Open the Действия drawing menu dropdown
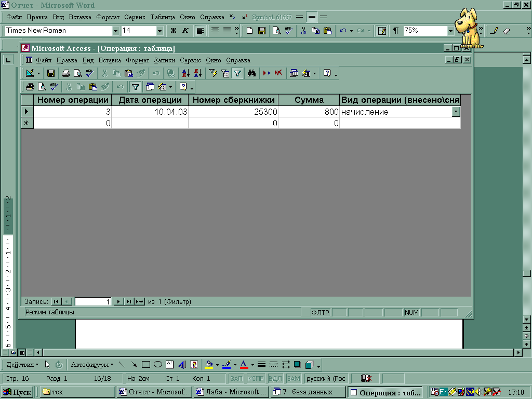Screen dimensions: 532x399 (22, 365)
